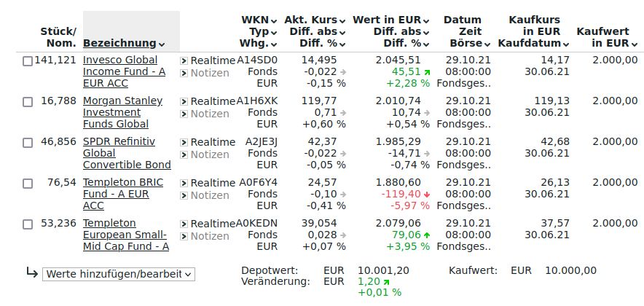Check the Templeton BRIC Fund row checkbox

[28, 184]
